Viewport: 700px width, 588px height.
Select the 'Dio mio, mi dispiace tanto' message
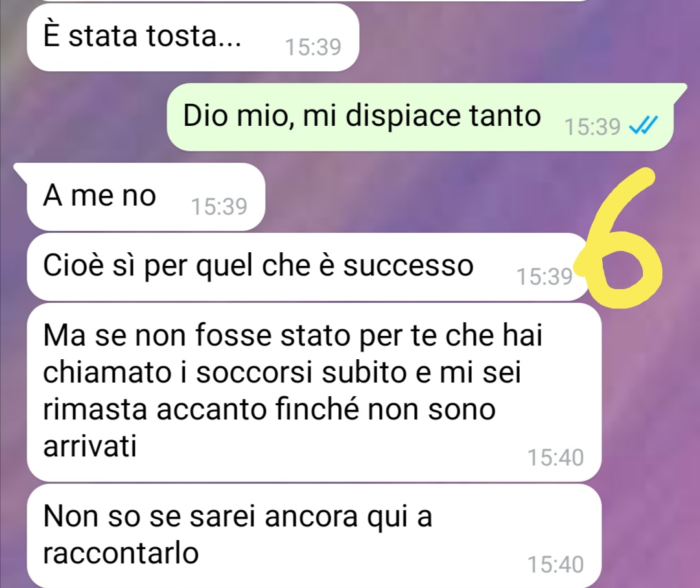tap(419, 117)
